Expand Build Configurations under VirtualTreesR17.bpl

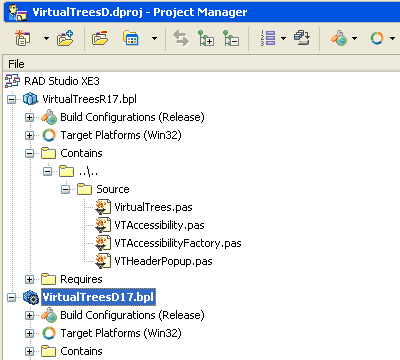pos(30,117)
